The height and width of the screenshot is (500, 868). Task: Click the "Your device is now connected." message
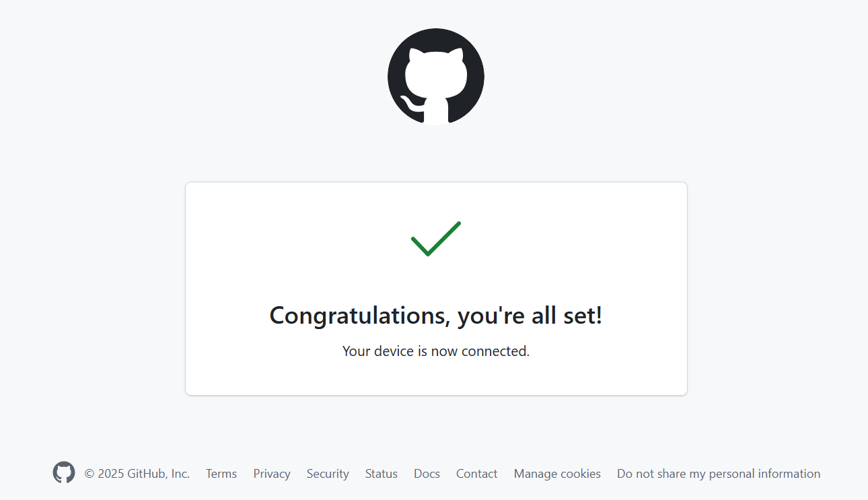436,351
